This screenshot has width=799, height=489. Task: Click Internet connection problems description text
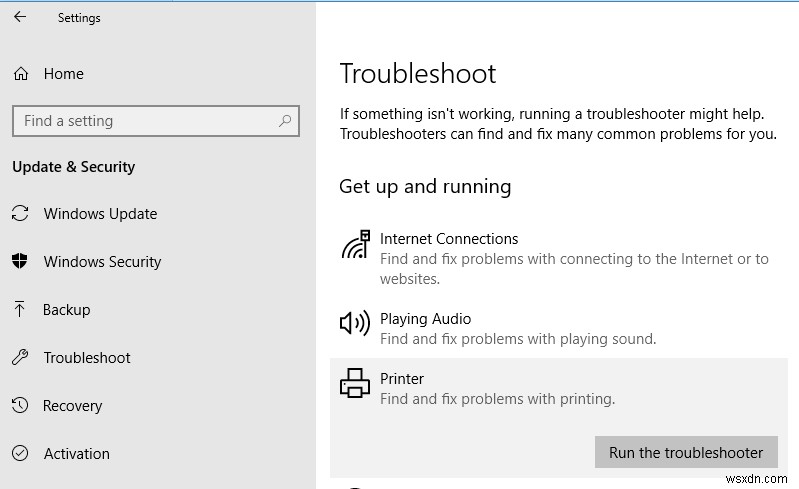point(574,268)
